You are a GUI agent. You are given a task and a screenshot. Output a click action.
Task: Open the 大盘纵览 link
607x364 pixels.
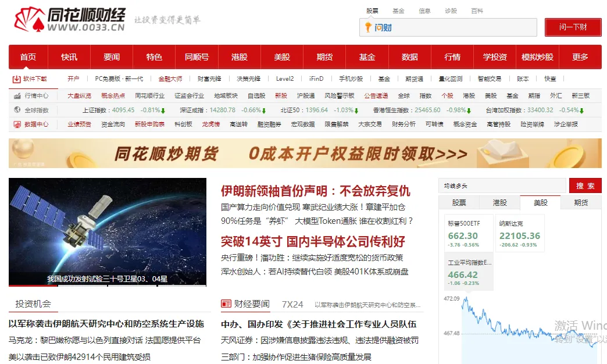(x=79, y=95)
